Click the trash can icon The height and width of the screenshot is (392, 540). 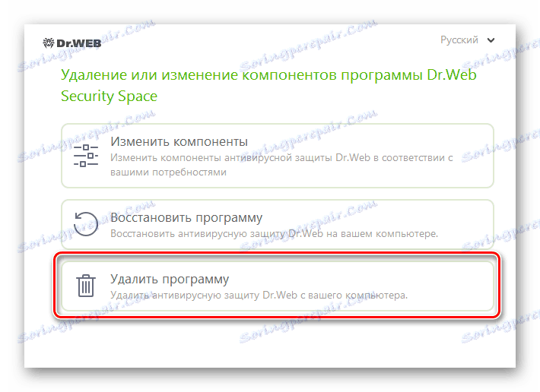pyautogui.click(x=86, y=286)
